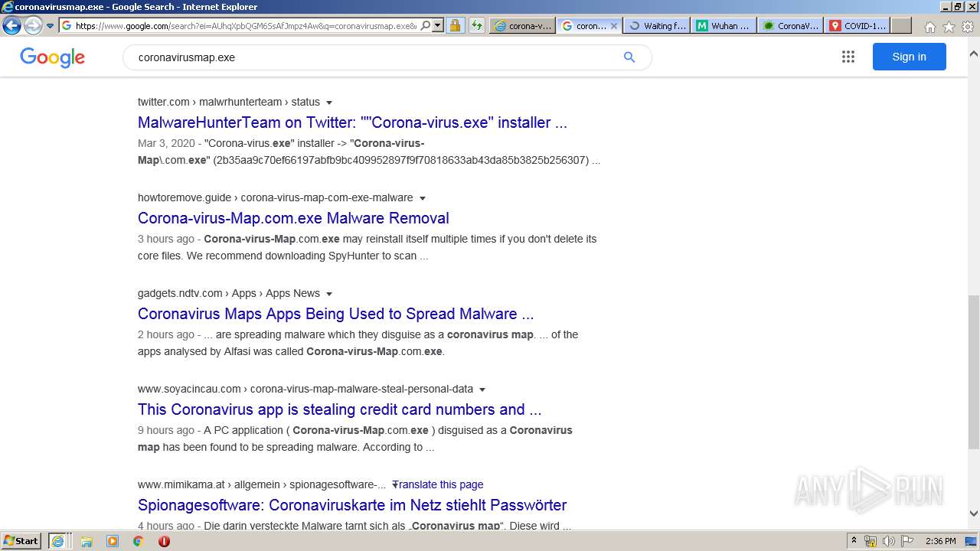Viewport: 980px width, 551px height.
Task: Switch to the 'CoronaV...' tab
Action: (790, 25)
